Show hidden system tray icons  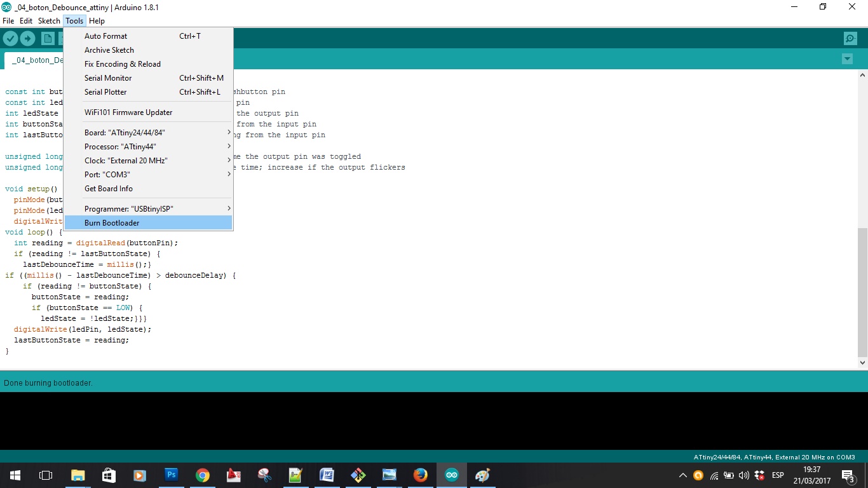(x=683, y=475)
